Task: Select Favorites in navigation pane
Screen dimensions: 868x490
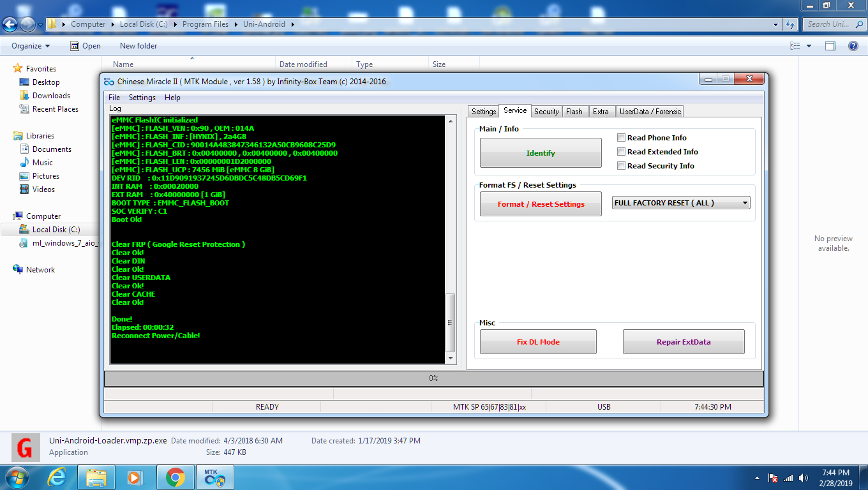Action: 41,69
